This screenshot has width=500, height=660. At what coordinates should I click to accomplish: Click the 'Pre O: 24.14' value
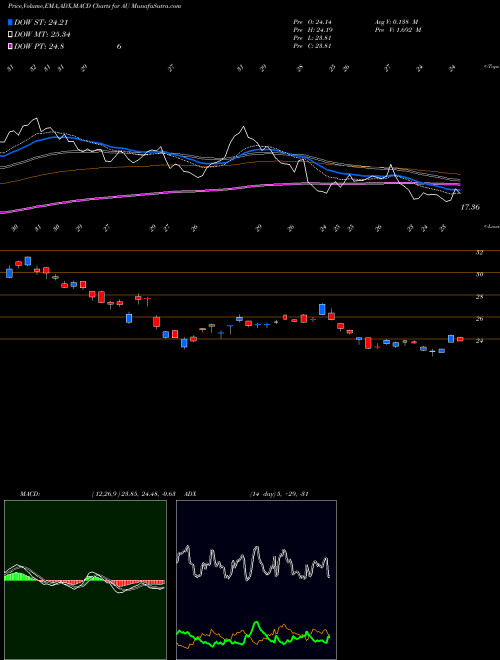(312, 22)
